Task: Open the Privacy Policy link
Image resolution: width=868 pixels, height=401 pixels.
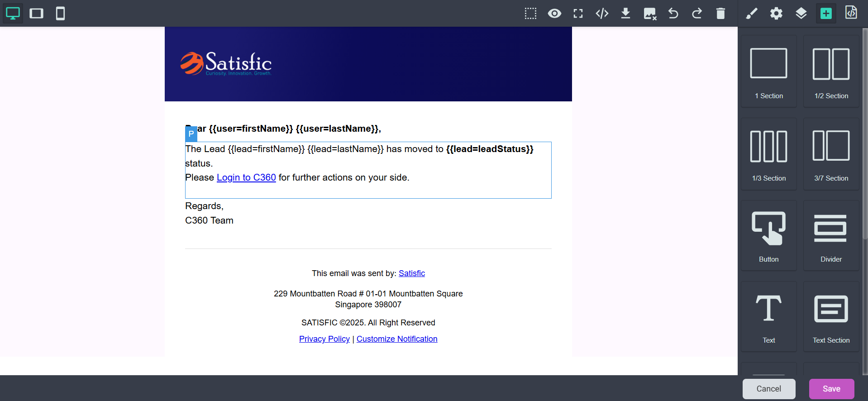Action: point(324,339)
